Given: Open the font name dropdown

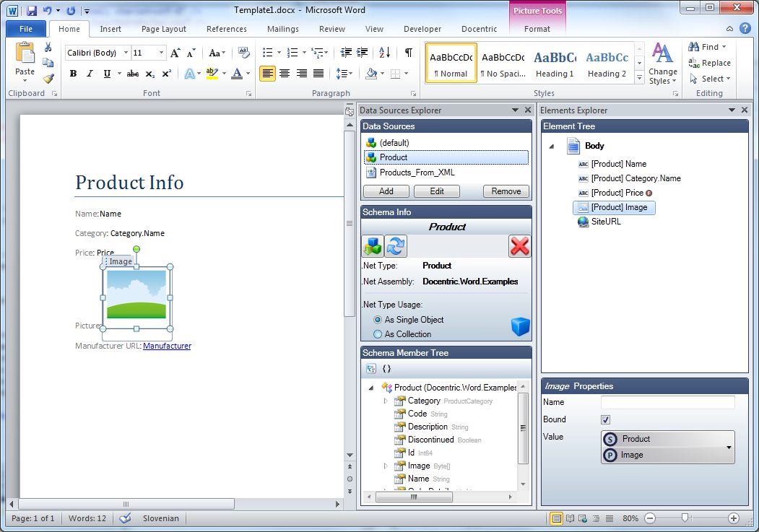Looking at the screenshot, I should pos(126,53).
